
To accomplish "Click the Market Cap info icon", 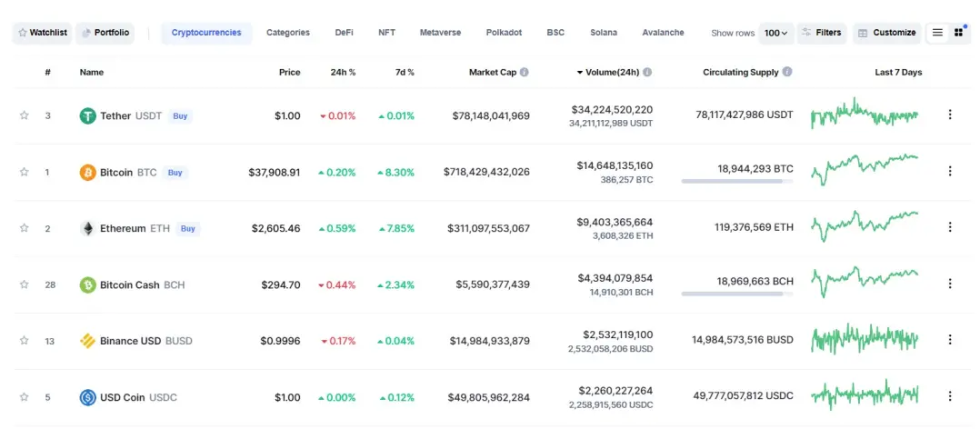I will click(x=525, y=73).
